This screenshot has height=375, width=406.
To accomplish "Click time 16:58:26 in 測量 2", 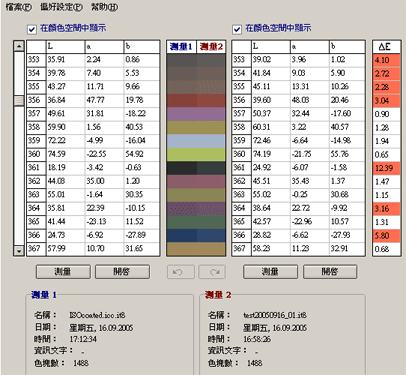I will coord(257,339).
